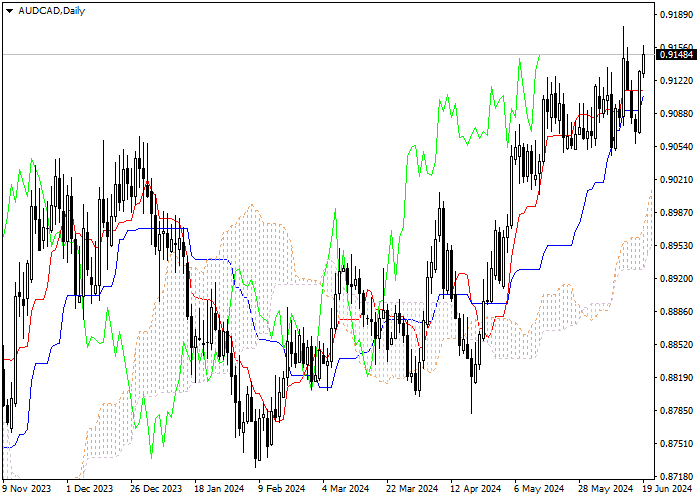Click the 0.89200 price scale label
700x500 pixels.
[677, 279]
